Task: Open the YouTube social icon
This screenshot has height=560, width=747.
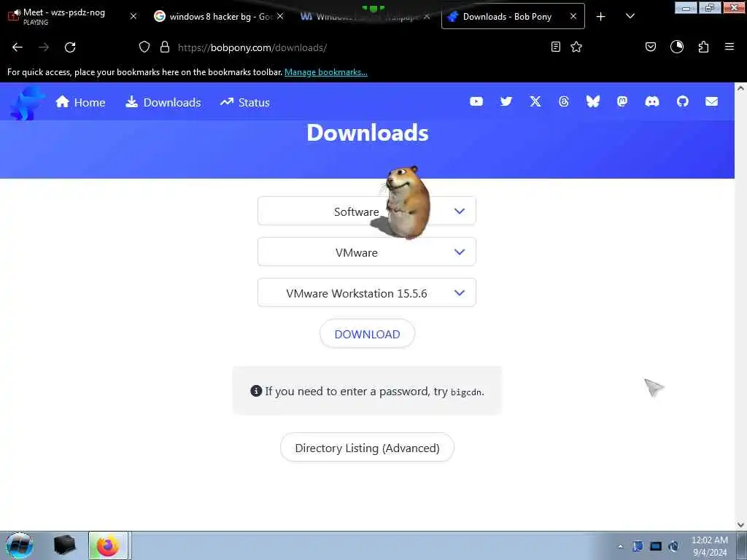Action: [476, 101]
